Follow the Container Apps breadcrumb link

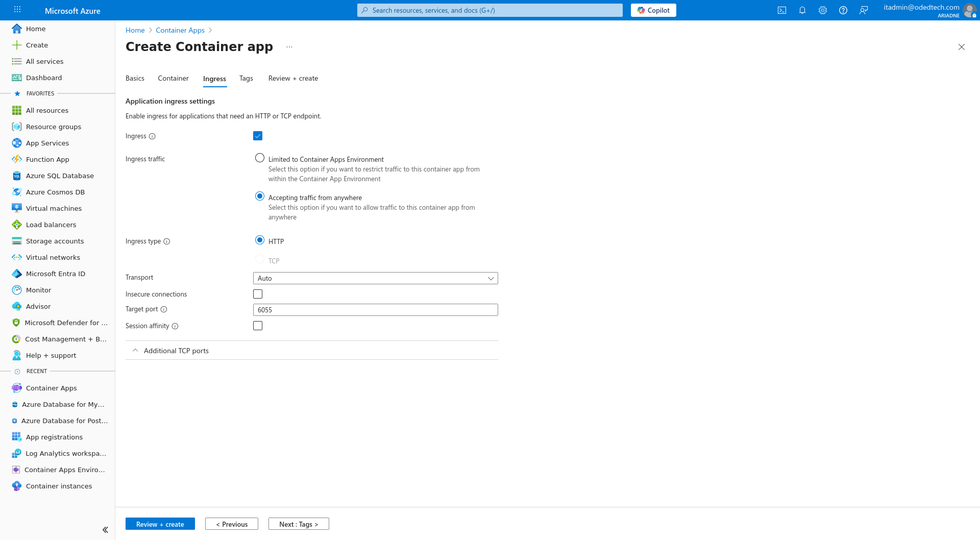180,30
